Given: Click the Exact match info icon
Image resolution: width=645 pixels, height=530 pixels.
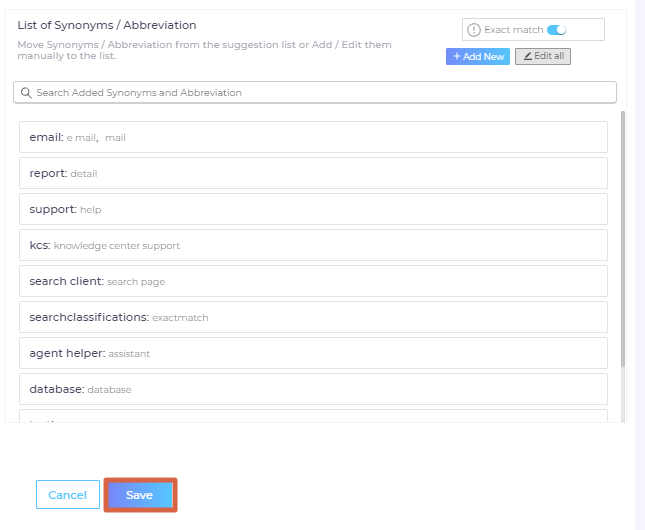Looking at the screenshot, I should (474, 30).
